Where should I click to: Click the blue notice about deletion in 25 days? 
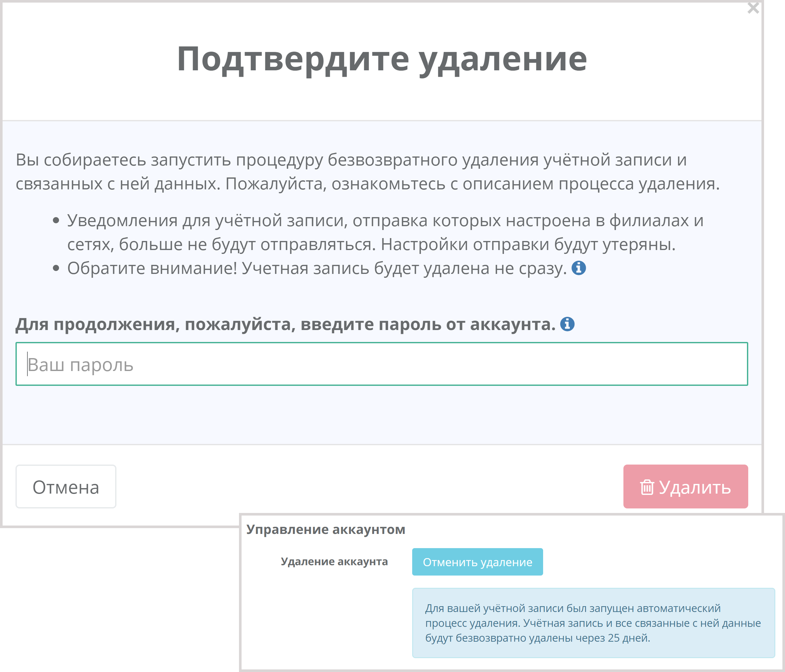(593, 623)
